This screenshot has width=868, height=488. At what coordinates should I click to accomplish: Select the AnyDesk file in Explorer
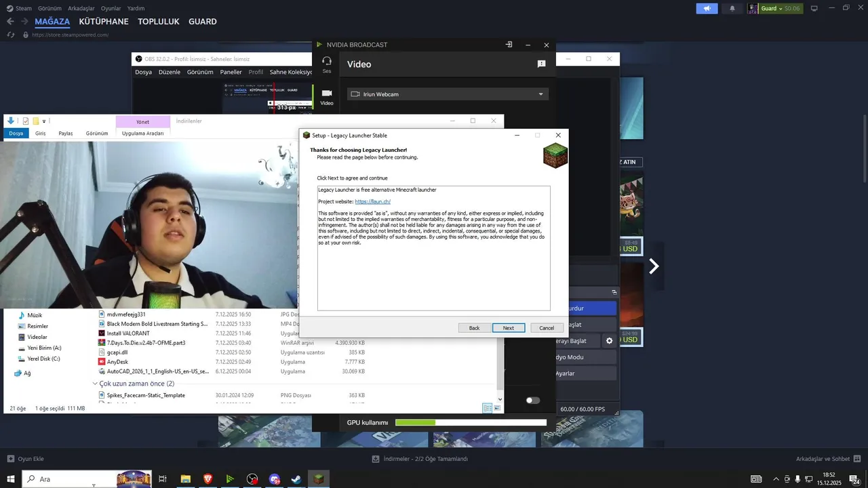pos(117,362)
